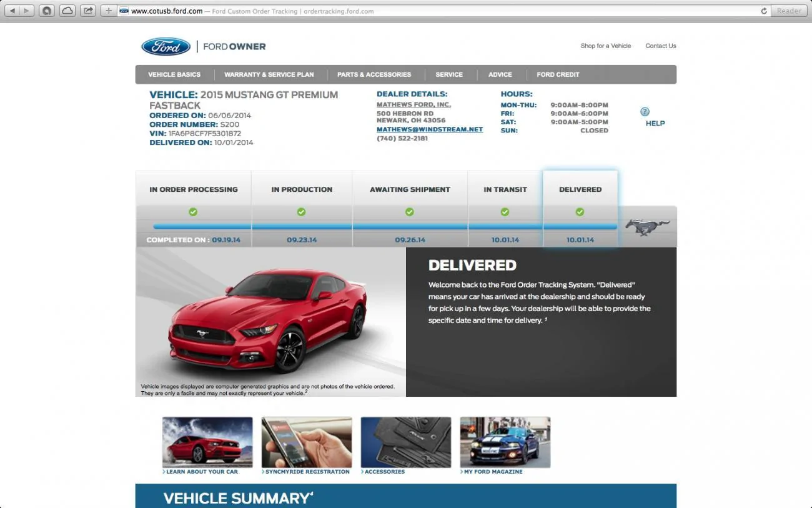
Task: Click the HELP text link
Action: point(655,123)
